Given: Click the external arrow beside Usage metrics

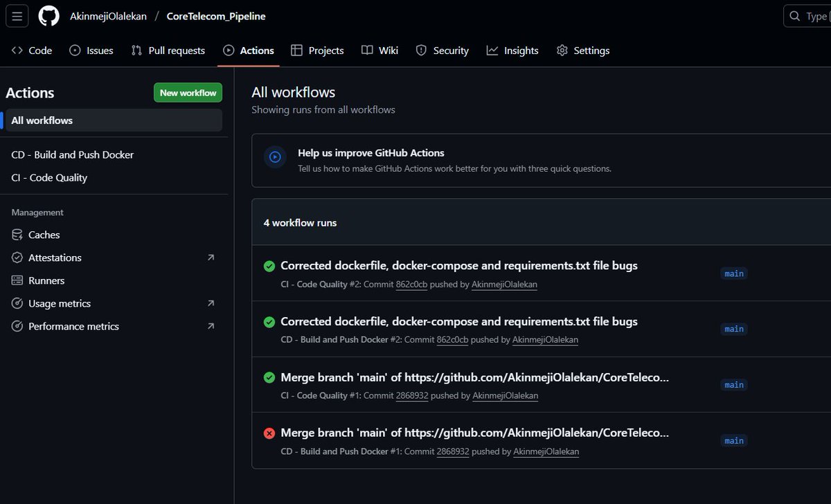Looking at the screenshot, I should (x=211, y=303).
